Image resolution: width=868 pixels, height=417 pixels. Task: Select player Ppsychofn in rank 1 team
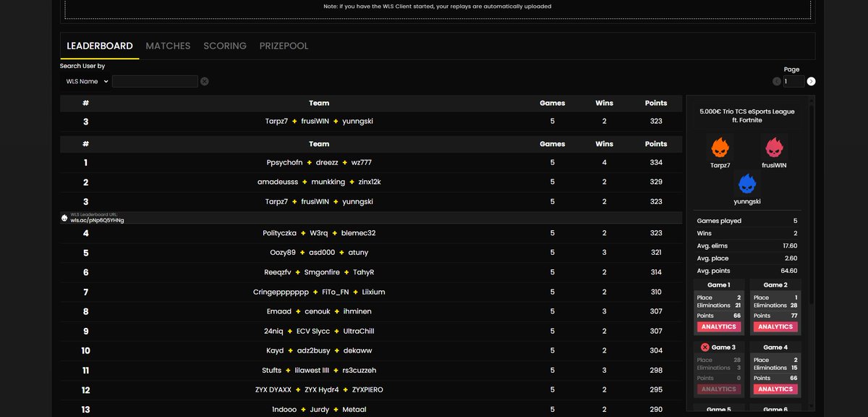[284, 162]
